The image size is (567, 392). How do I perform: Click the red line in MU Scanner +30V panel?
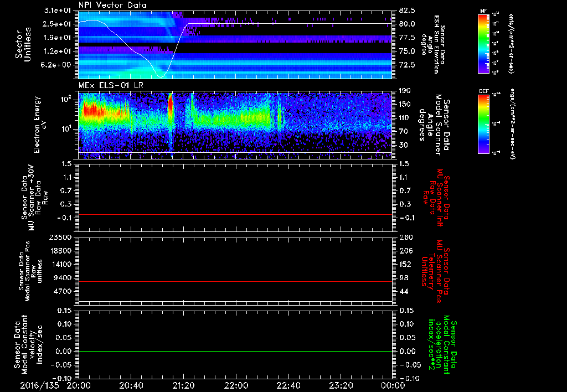[x=235, y=214]
